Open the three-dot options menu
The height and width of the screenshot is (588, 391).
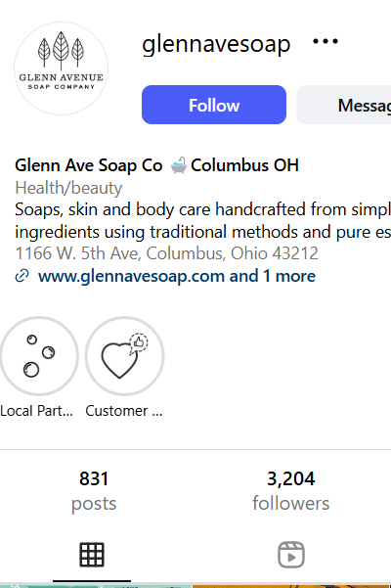pos(326,41)
